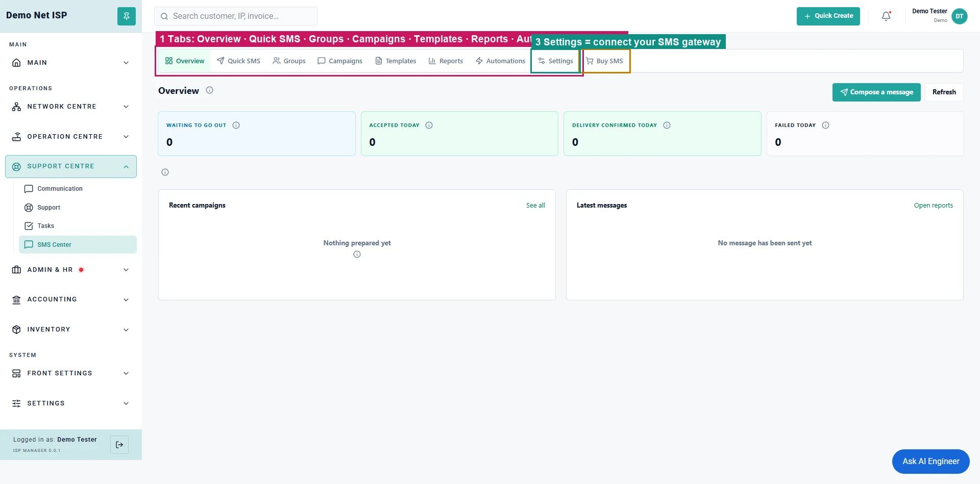
Task: Expand Front Settings section
Action: click(71, 373)
